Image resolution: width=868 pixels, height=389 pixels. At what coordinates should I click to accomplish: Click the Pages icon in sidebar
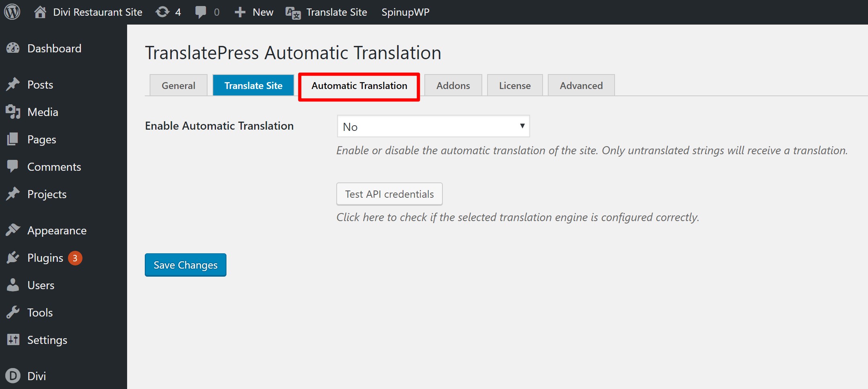pos(13,139)
